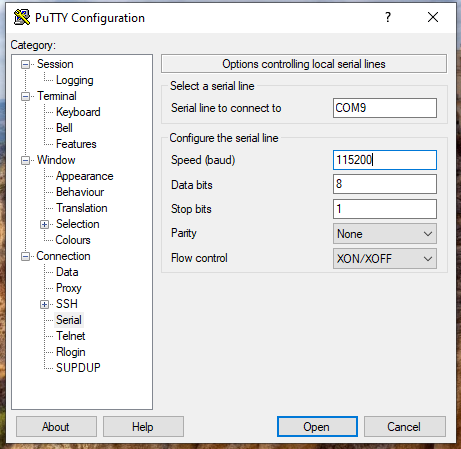The width and height of the screenshot is (461, 449).
Task: Click Open to start the connection
Action: (x=317, y=426)
